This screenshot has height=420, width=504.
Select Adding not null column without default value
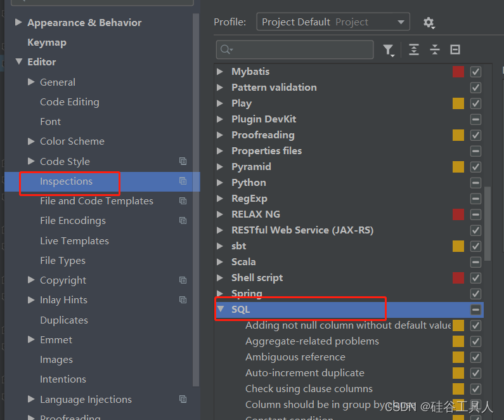tap(348, 325)
